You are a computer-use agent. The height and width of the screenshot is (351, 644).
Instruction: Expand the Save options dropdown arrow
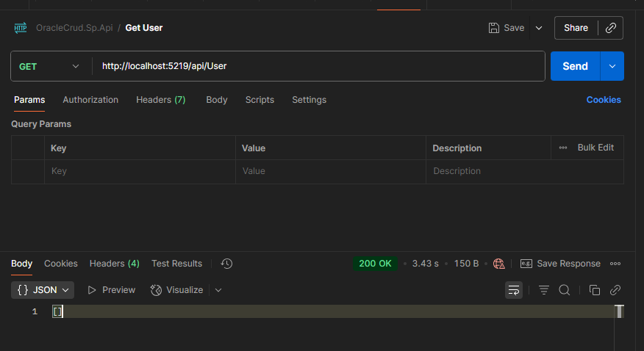539,28
